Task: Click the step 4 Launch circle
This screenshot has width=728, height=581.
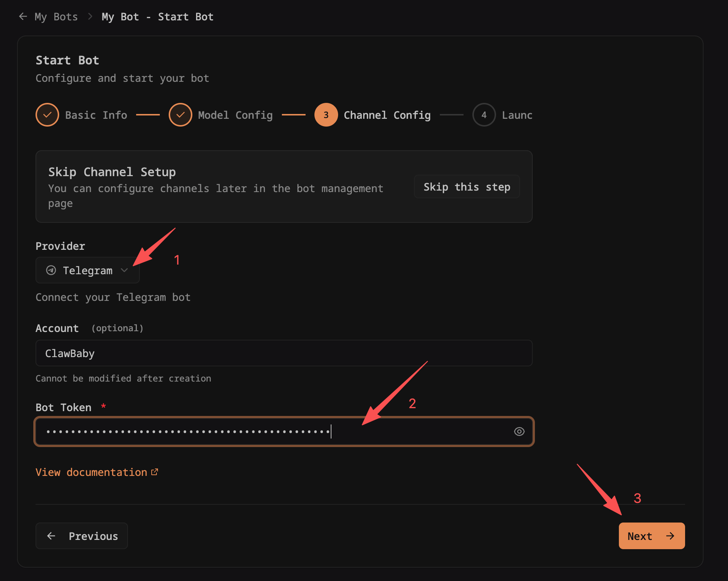Action: click(483, 115)
